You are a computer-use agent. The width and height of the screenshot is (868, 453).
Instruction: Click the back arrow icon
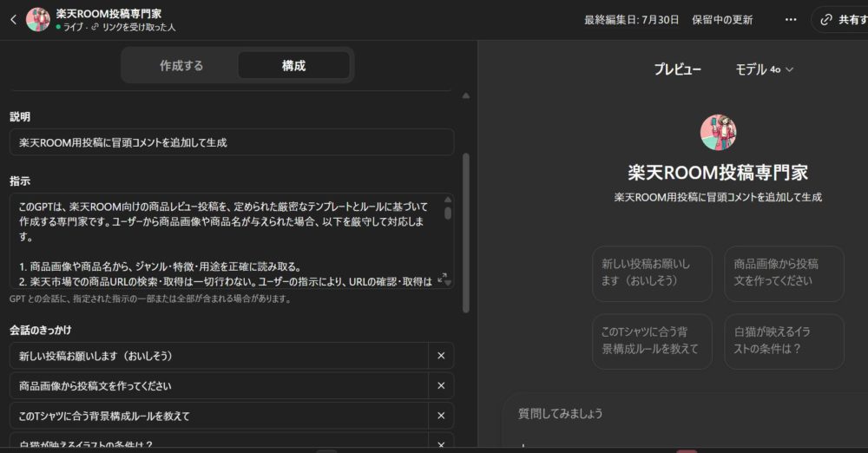13,20
